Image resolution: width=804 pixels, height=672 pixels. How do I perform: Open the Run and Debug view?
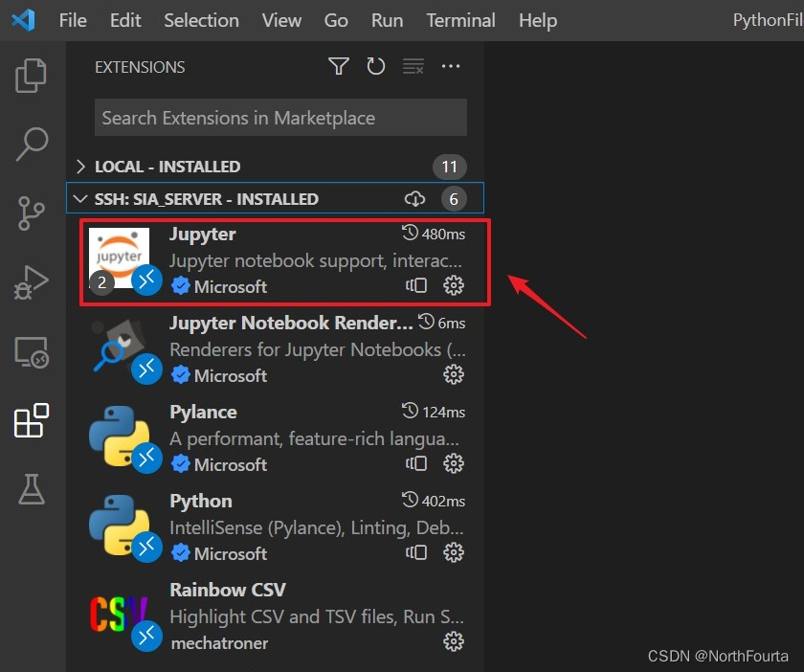point(32,282)
